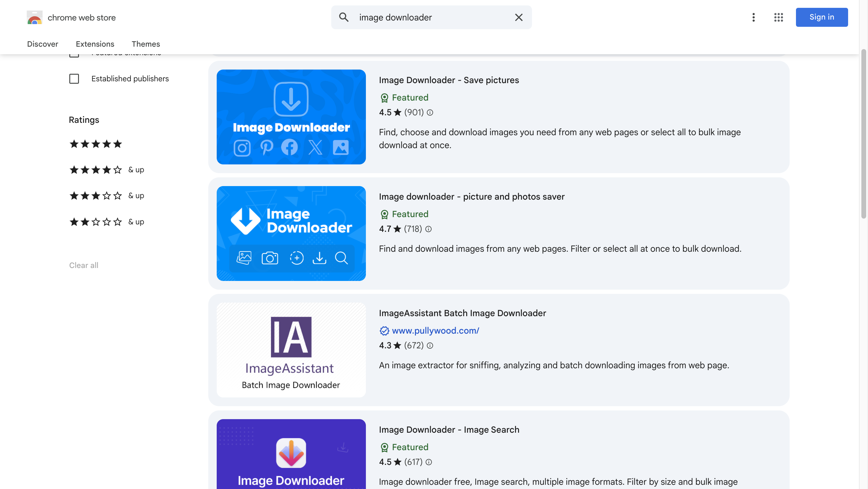The image size is (868, 489).
Task: Open the three-dot more options menu
Action: (753, 17)
